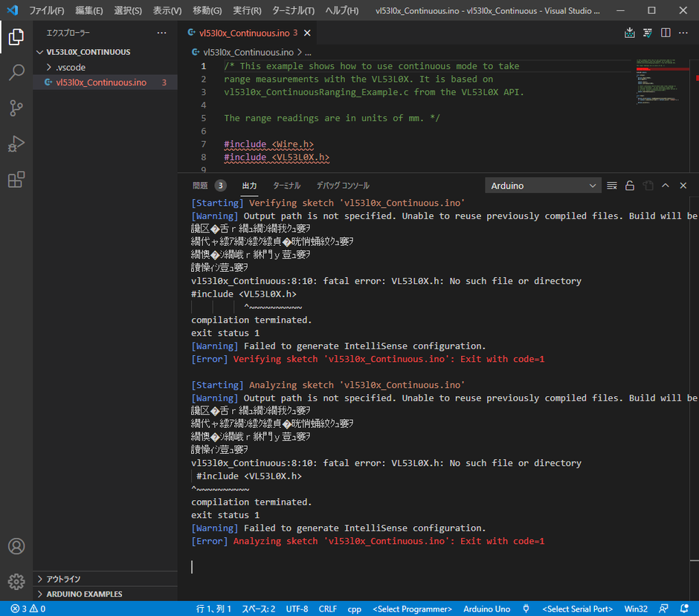
Task: Select the vl53l0x_Continuous.ino editor tab
Action: click(x=248, y=33)
